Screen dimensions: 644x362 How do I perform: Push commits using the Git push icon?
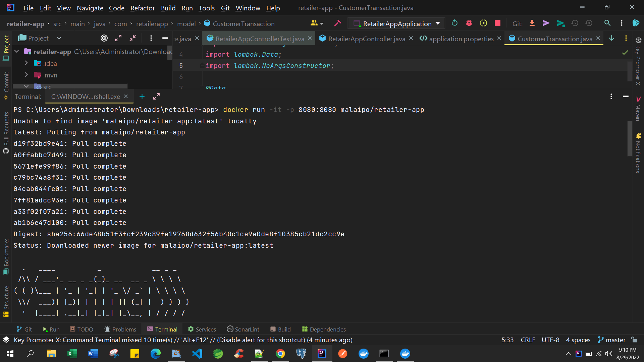[x=546, y=23]
